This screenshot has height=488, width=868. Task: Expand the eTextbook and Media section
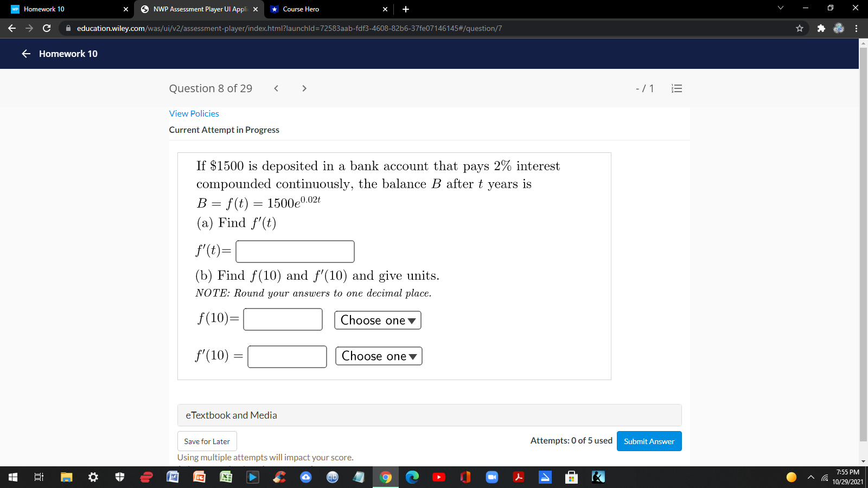click(231, 415)
